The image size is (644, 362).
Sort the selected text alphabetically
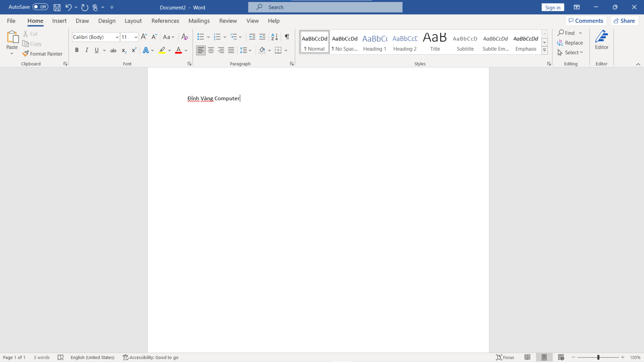[x=275, y=37]
